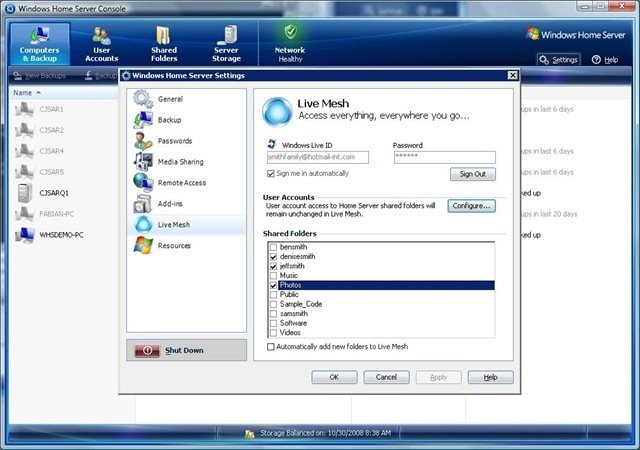Select the Media Sharing settings icon
This screenshot has width=640, height=450.
click(143, 162)
